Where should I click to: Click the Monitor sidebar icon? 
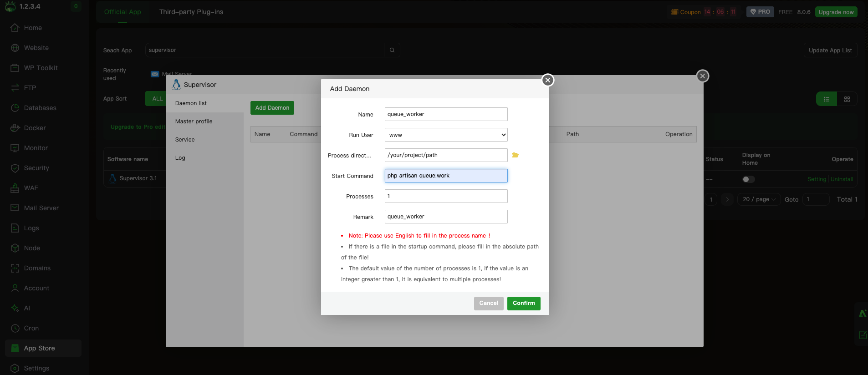click(15, 148)
